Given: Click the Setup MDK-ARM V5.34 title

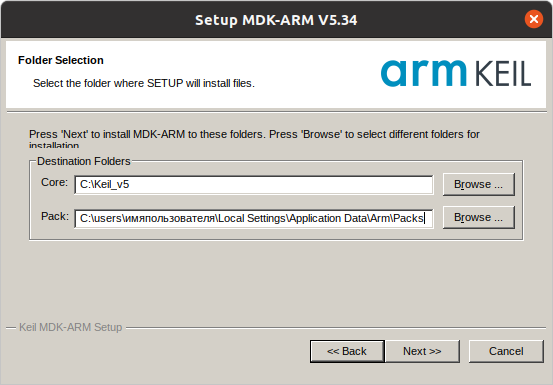Looking at the screenshot, I should [276, 20].
